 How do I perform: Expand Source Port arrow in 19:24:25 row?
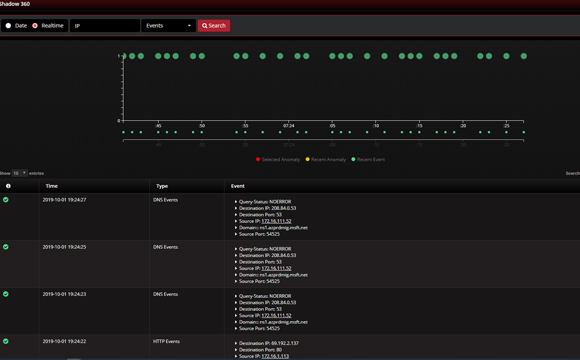[x=236, y=281]
